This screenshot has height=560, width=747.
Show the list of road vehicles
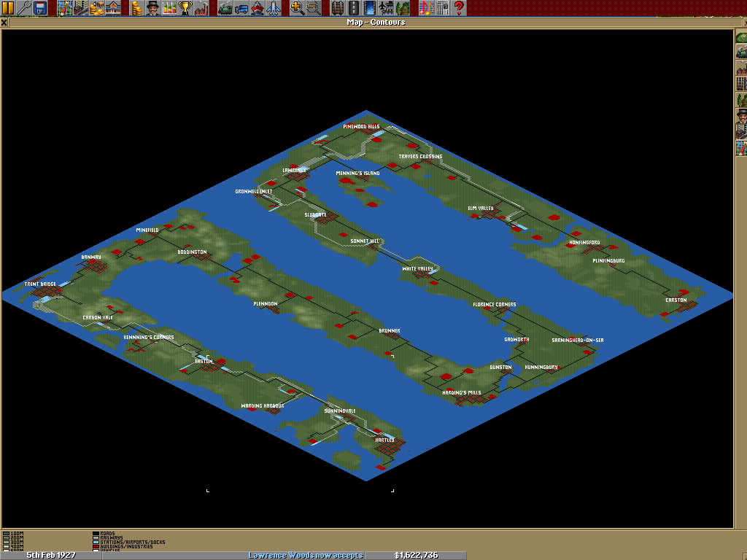coord(242,7)
